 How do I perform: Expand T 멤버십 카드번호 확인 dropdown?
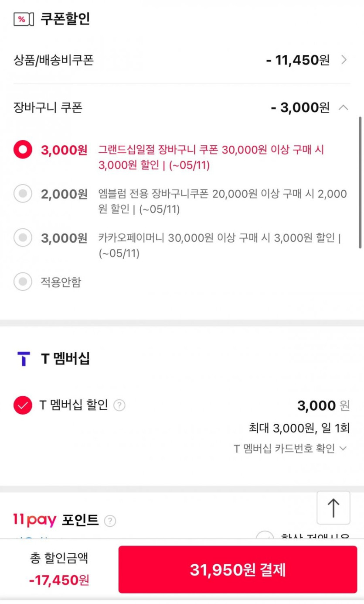pyautogui.click(x=343, y=448)
